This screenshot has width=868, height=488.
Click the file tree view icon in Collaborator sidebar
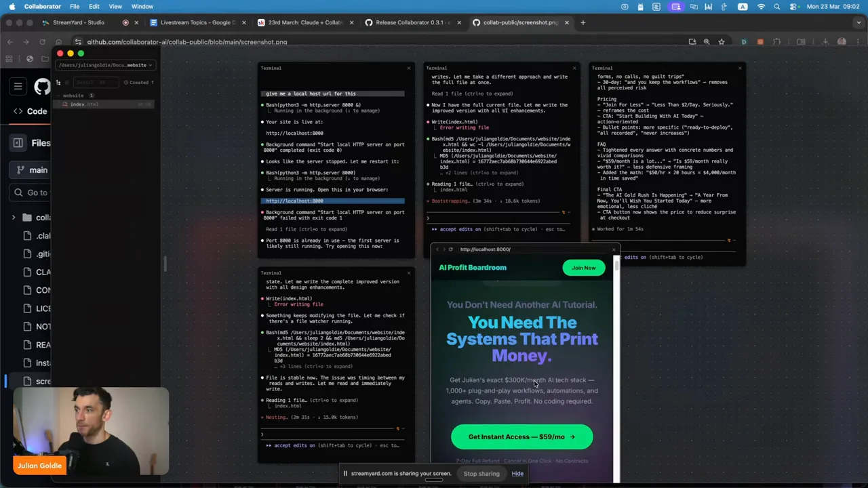(x=58, y=83)
